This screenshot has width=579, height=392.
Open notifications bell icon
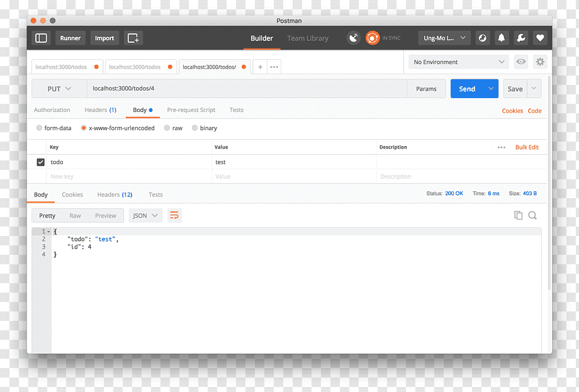tap(502, 38)
